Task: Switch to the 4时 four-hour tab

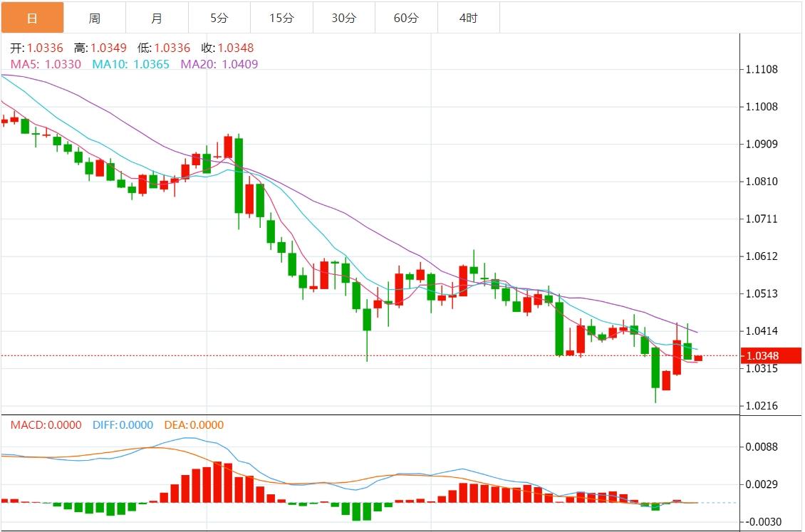Action: tap(468, 18)
